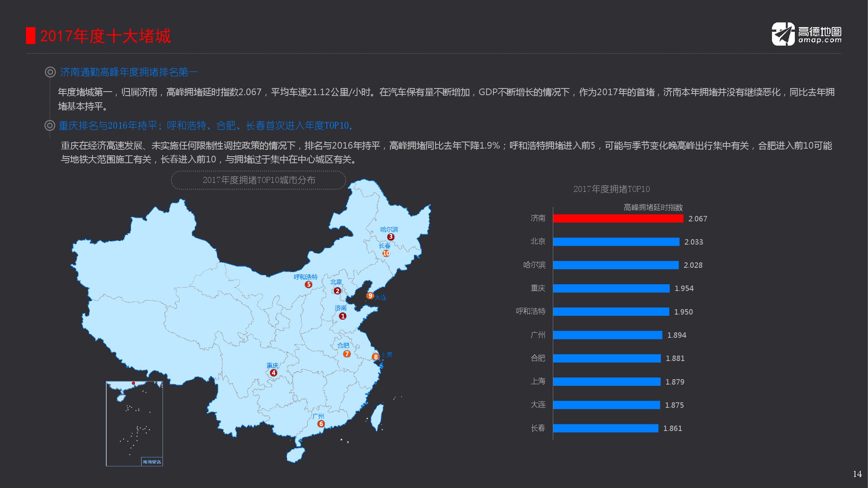868x488 pixels.
Task: Click the 高峰拥堵延时指数 chart legend text
Action: (x=653, y=207)
